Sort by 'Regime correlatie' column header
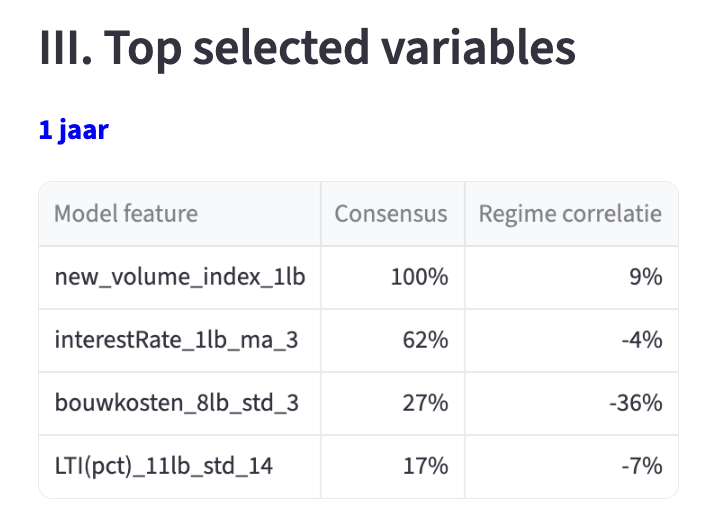This screenshot has width=728, height=526. coord(570,214)
